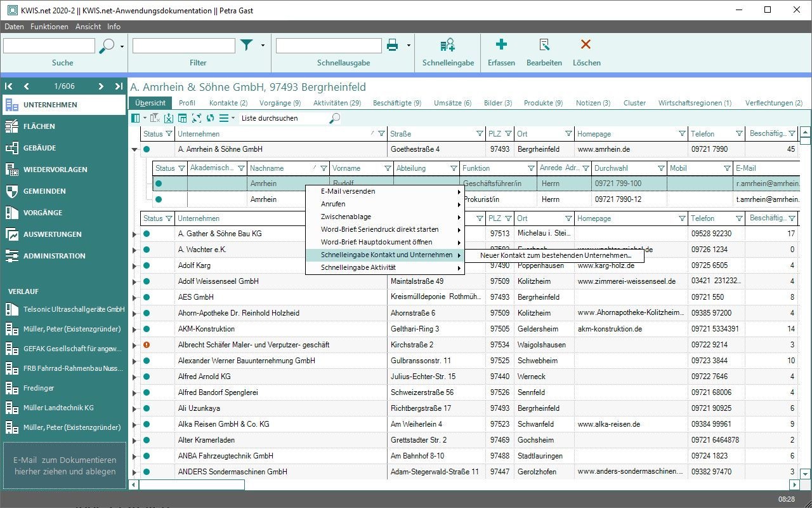This screenshot has height=508, width=812.
Task: Choose Anrufen in context menu
Action: pyautogui.click(x=385, y=204)
